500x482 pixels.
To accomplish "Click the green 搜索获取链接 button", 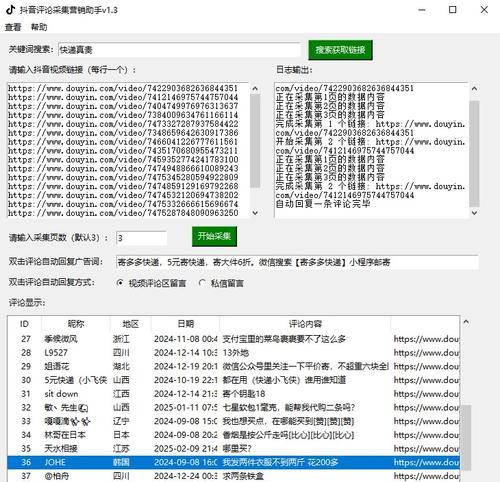I will tap(340, 50).
